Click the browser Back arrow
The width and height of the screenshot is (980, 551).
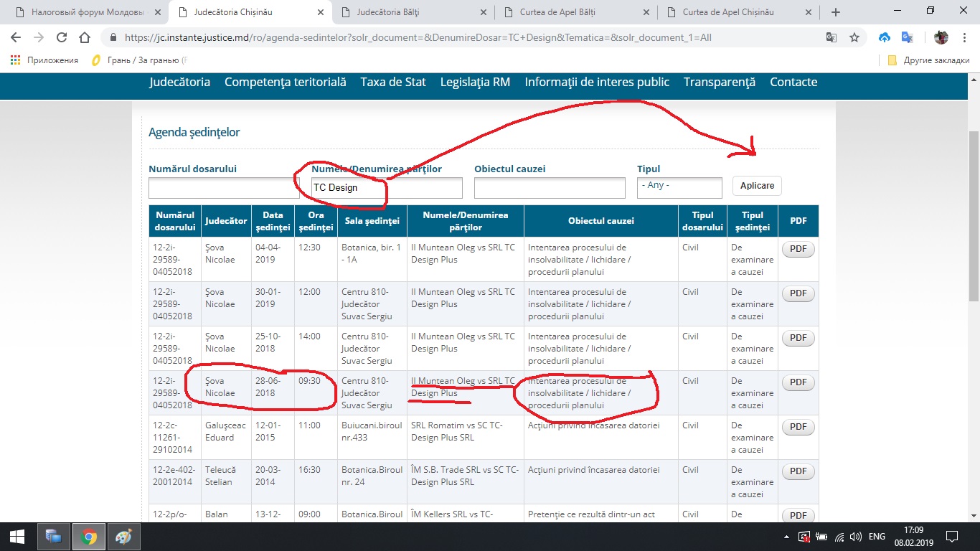[16, 37]
